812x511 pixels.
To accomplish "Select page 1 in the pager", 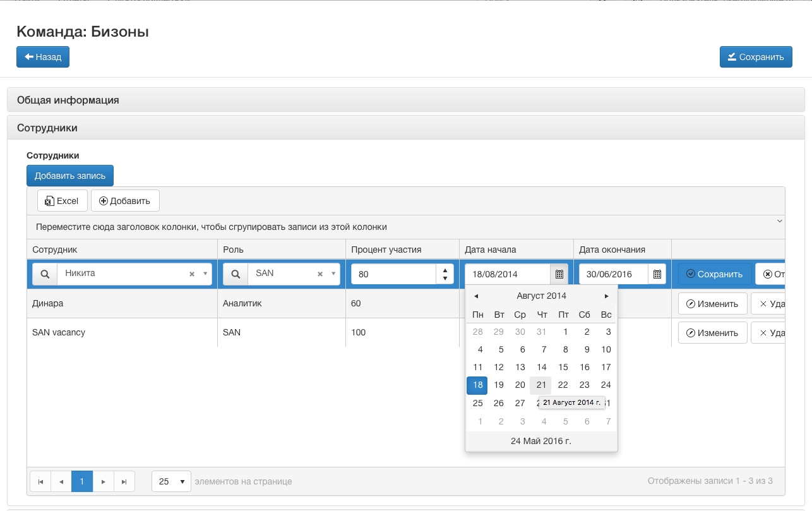I will point(82,481).
